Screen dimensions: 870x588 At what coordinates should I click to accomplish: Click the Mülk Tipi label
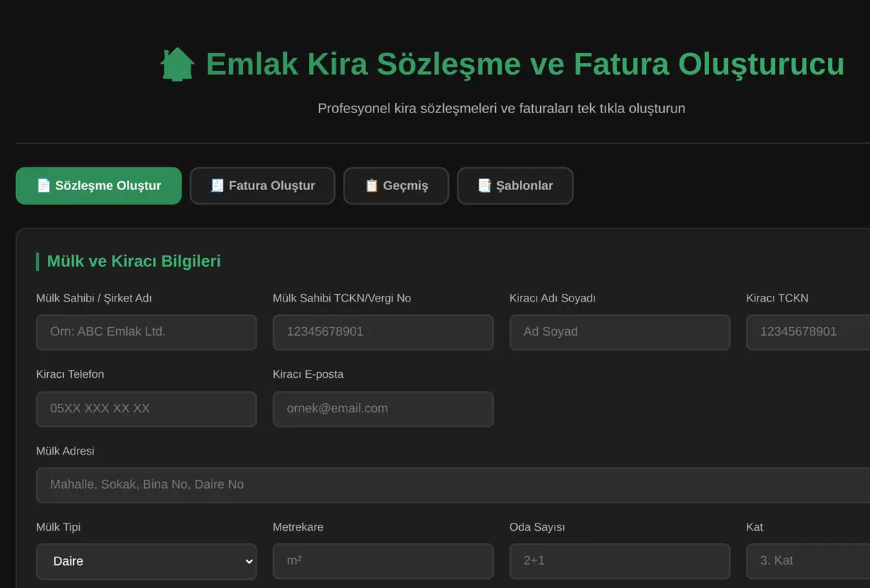58,527
